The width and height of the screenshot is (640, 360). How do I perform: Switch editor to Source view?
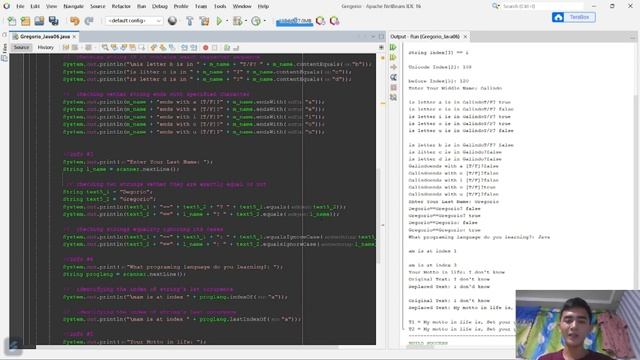pyautogui.click(x=21, y=48)
